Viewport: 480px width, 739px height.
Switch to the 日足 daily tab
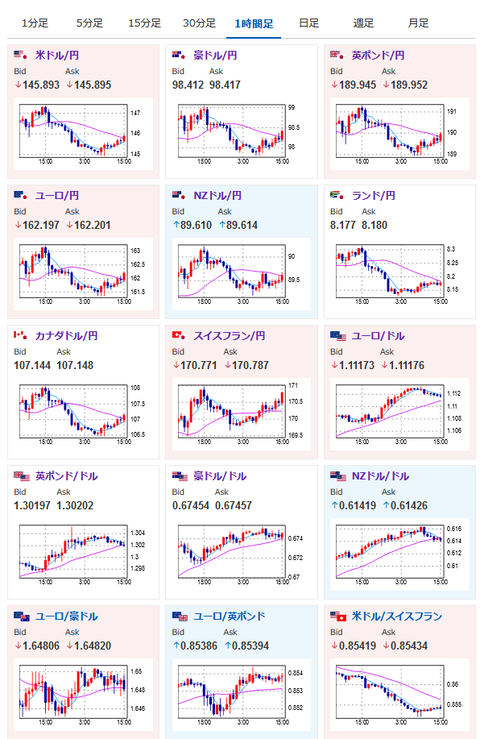pyautogui.click(x=309, y=23)
